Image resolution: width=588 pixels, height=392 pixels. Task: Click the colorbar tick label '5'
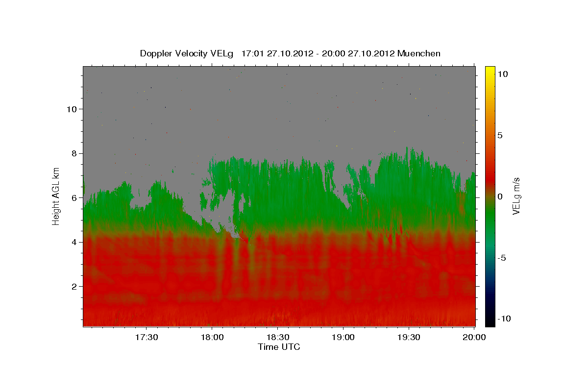pos(500,135)
